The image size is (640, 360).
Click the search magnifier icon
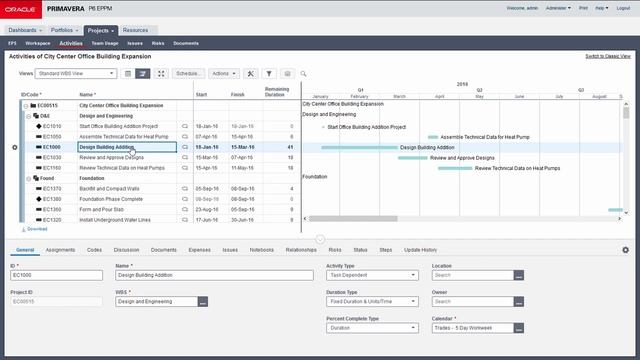click(303, 74)
